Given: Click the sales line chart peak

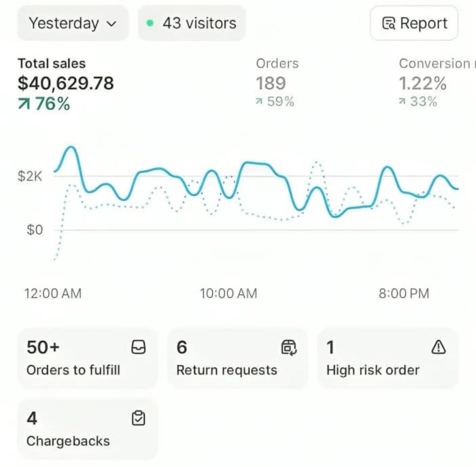Looking at the screenshot, I should click(71, 147).
